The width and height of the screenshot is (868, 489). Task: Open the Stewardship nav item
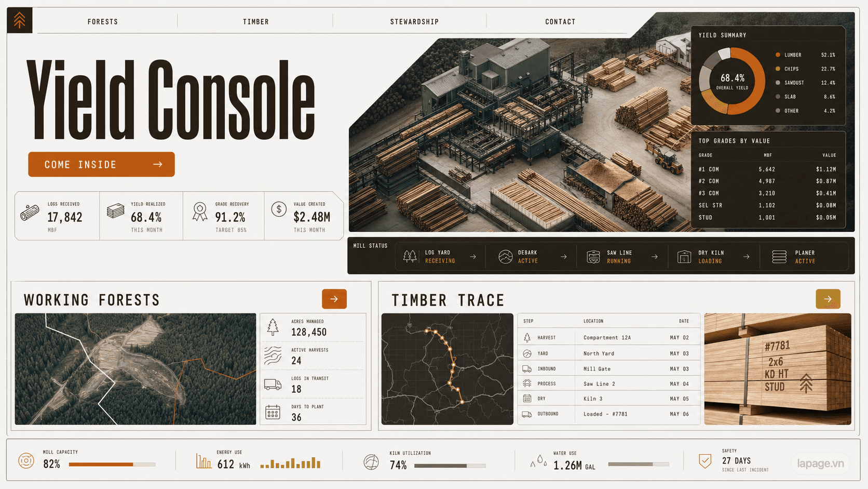(x=414, y=22)
